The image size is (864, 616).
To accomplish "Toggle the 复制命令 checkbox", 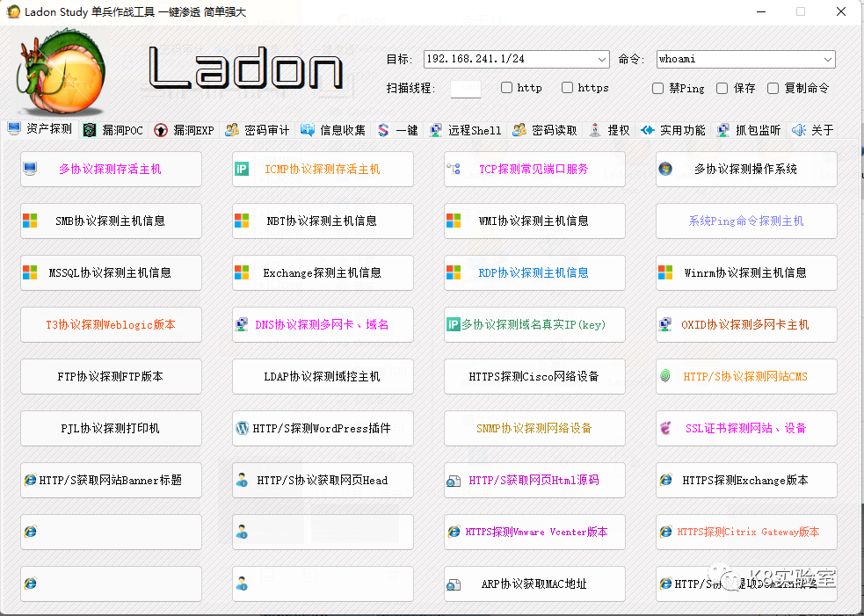I will click(x=773, y=88).
